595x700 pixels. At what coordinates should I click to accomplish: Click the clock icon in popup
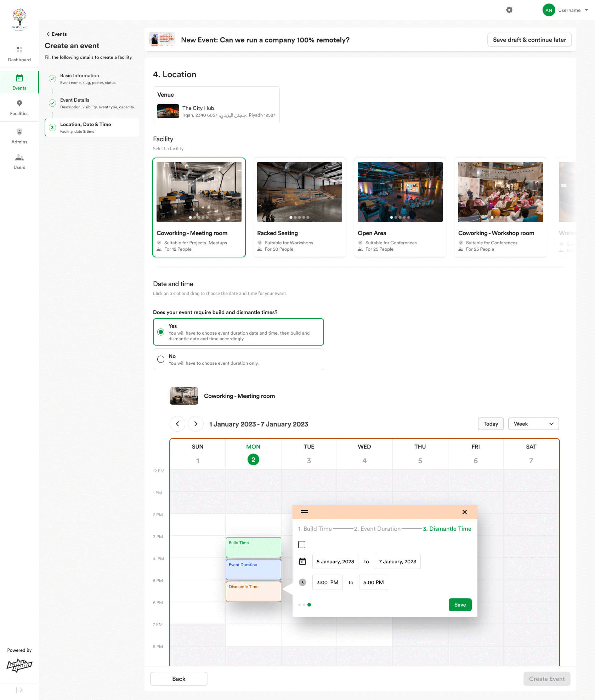click(302, 582)
